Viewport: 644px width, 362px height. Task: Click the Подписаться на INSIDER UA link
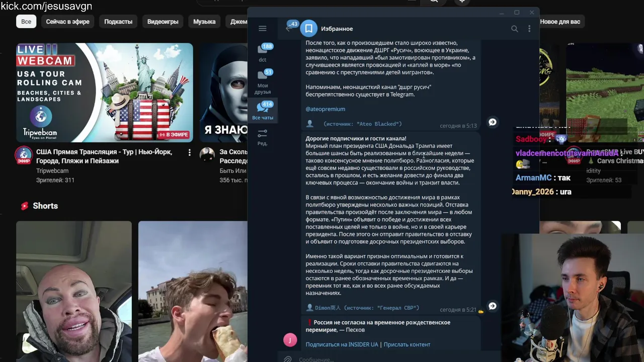tap(342, 344)
